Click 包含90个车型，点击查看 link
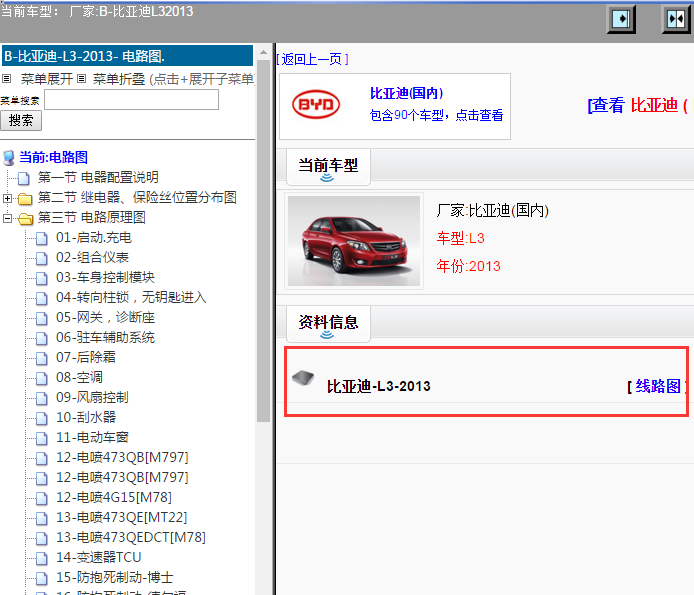 (436, 115)
